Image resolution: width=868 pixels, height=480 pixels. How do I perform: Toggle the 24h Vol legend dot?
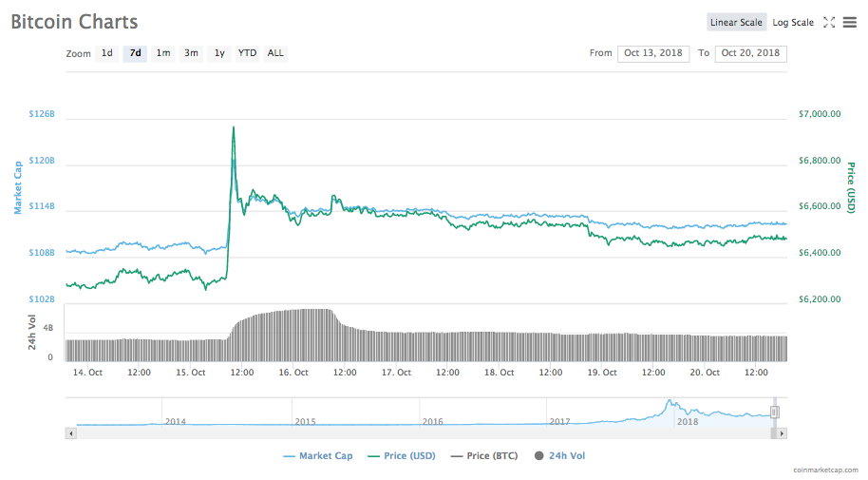click(538, 455)
